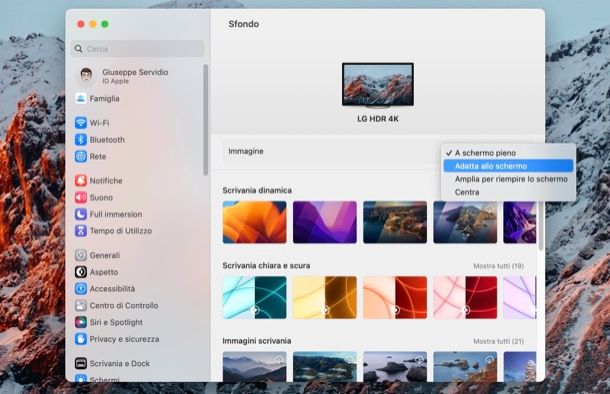The height and width of the screenshot is (394, 610).
Task: Click the LG HDR 4K display preview
Action: click(x=378, y=84)
